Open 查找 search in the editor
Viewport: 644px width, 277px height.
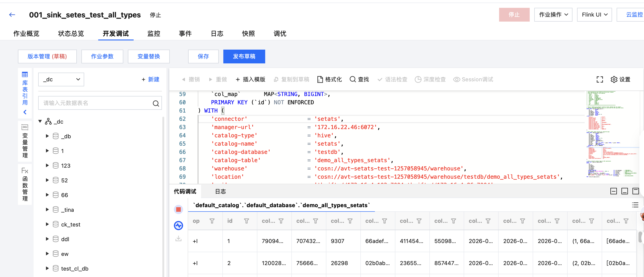pyautogui.click(x=359, y=79)
